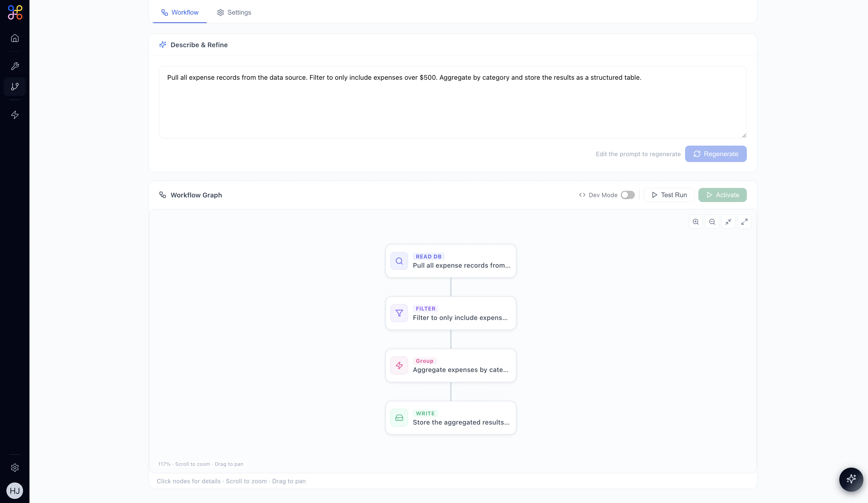Open the HJ user avatar

[14, 490]
